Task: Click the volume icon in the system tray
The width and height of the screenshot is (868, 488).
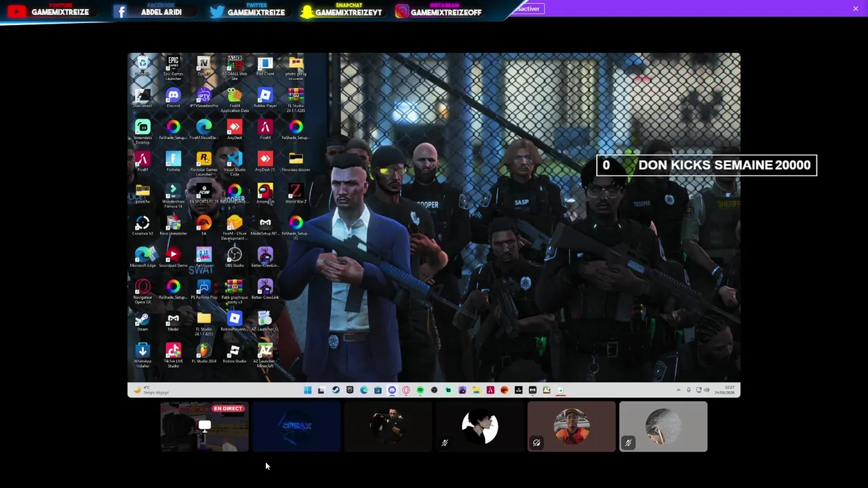Action: coord(707,390)
